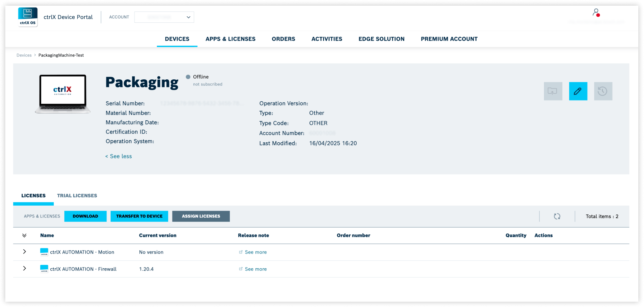Click the Release note column header

254,235
